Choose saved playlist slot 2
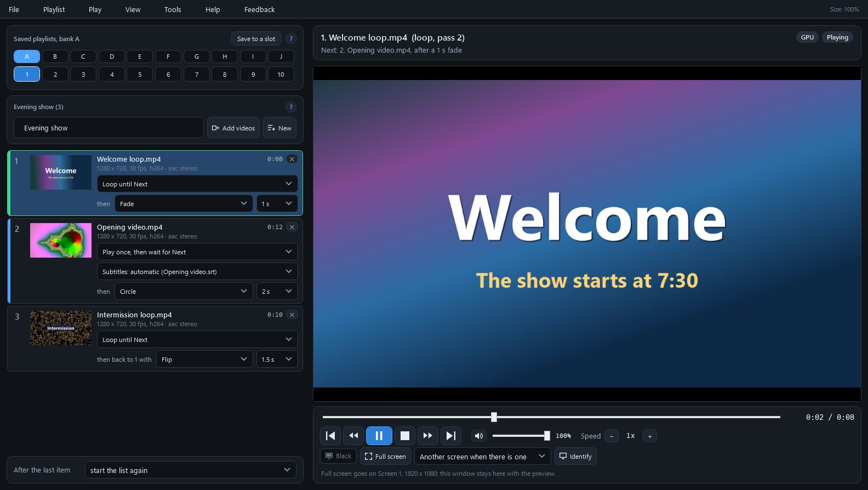The width and height of the screenshot is (868, 490). point(55,74)
